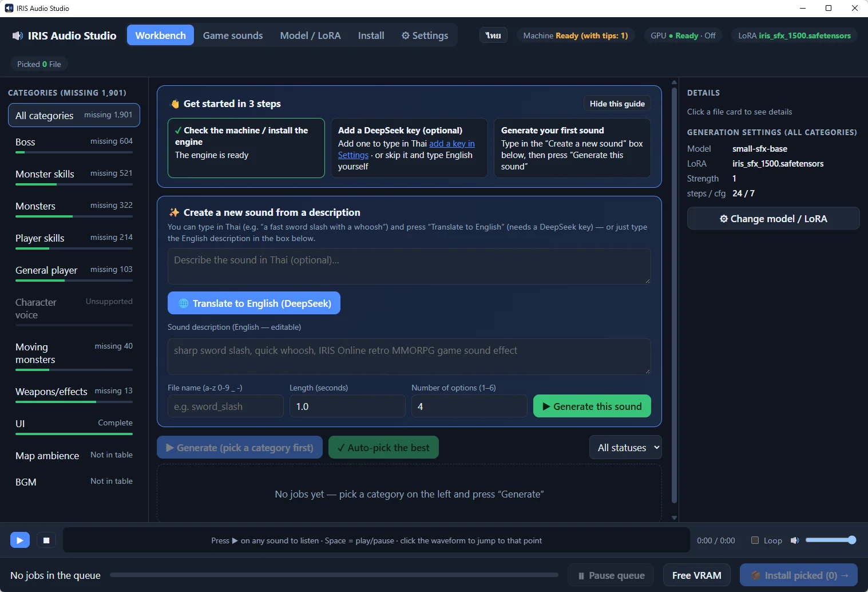
Task: Select the Monster skills category
Action: [x=74, y=176]
